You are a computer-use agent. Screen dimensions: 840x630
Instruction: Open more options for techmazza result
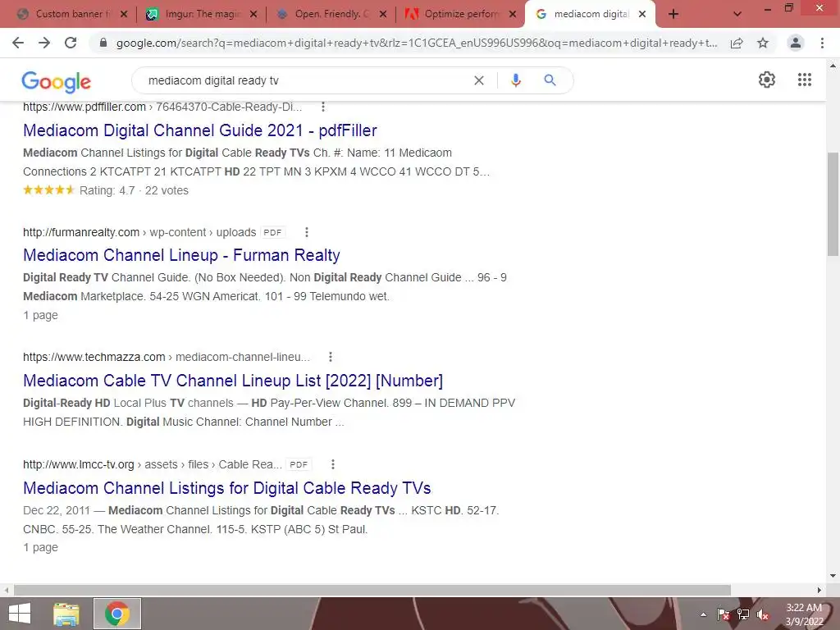pyautogui.click(x=331, y=357)
